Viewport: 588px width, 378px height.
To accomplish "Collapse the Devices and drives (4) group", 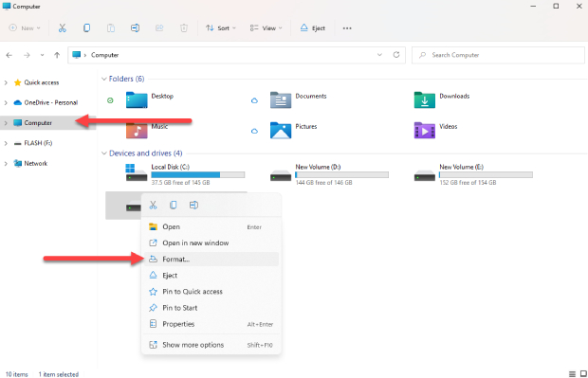I will pyautogui.click(x=104, y=153).
